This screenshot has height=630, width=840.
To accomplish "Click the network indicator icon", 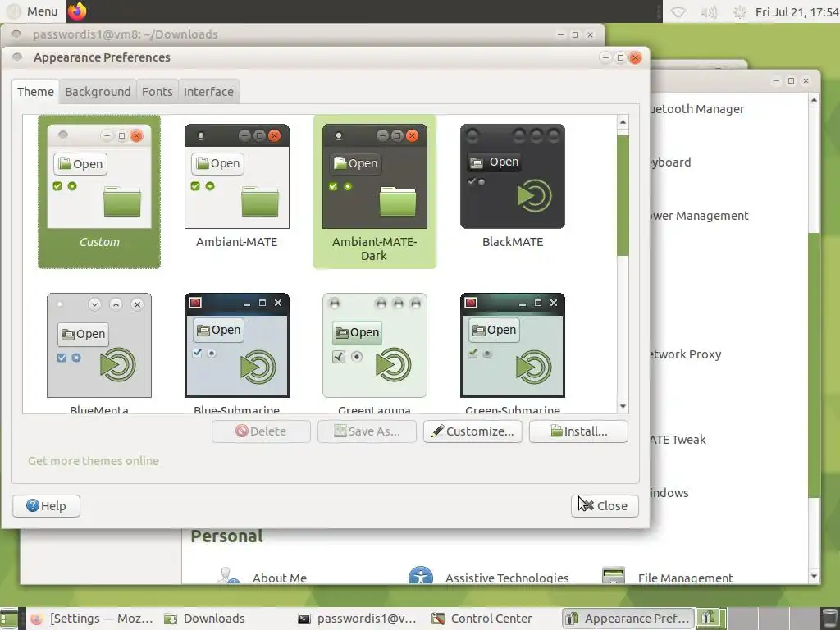I will (x=678, y=11).
